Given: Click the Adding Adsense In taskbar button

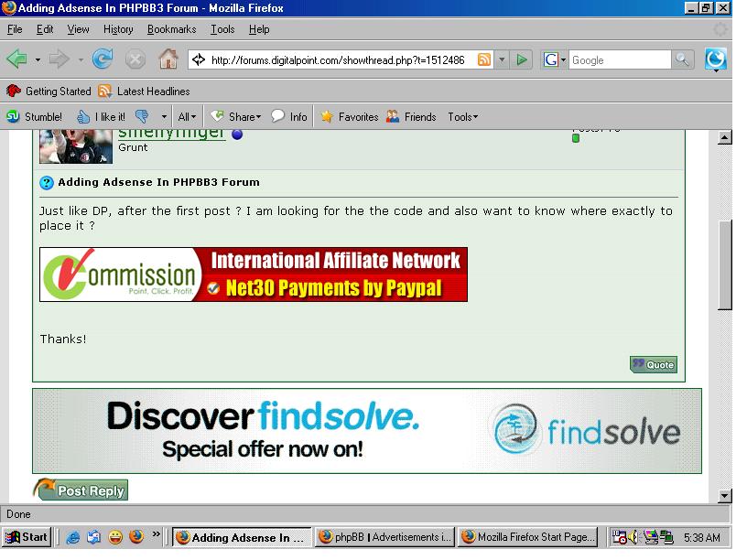Looking at the screenshot, I should click(241, 537).
